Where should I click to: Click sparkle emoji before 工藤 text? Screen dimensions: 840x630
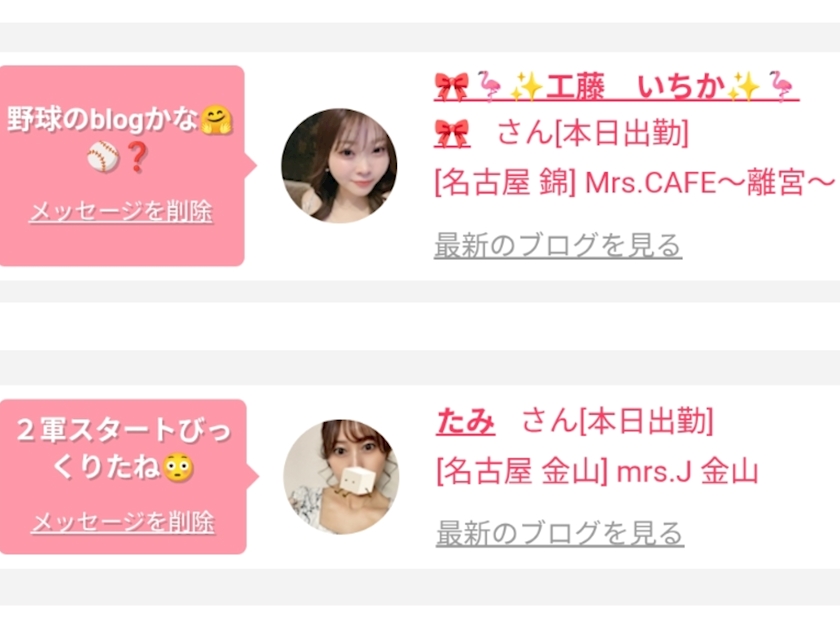[x=526, y=86]
